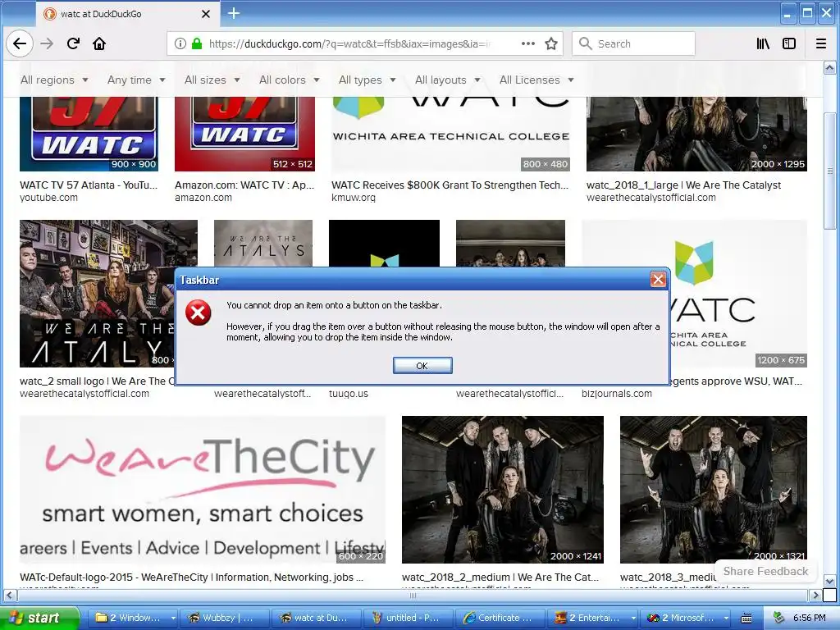
Task: Click the horizontal scrollbar right arrow
Action: pyautogui.click(x=815, y=595)
